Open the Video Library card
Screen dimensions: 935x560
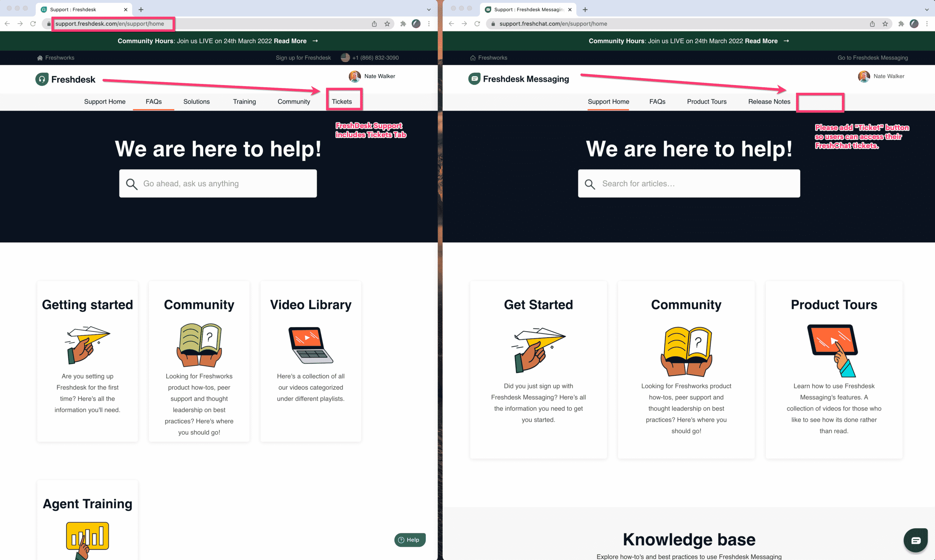tap(311, 361)
